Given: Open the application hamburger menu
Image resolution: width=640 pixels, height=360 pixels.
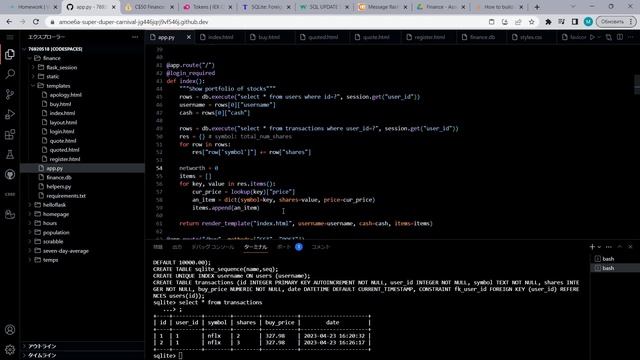Looking at the screenshot, I should click(x=10, y=37).
